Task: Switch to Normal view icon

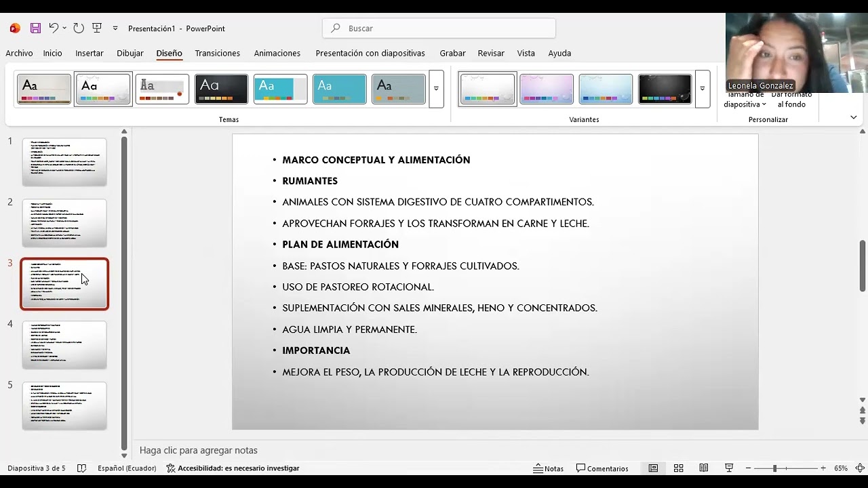Action: pos(653,468)
